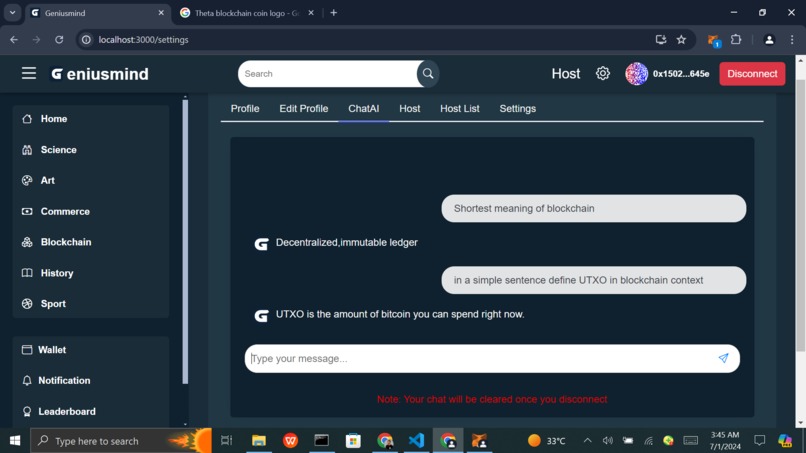Screen dimensions: 806x453
Task: Click the Search input field
Action: click(x=328, y=74)
